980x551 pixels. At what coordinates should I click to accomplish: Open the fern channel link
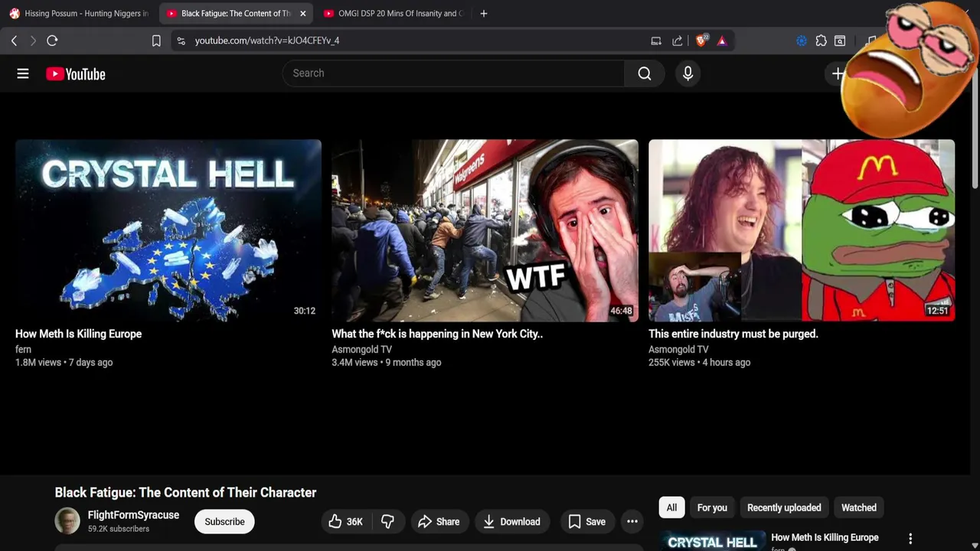pos(23,349)
